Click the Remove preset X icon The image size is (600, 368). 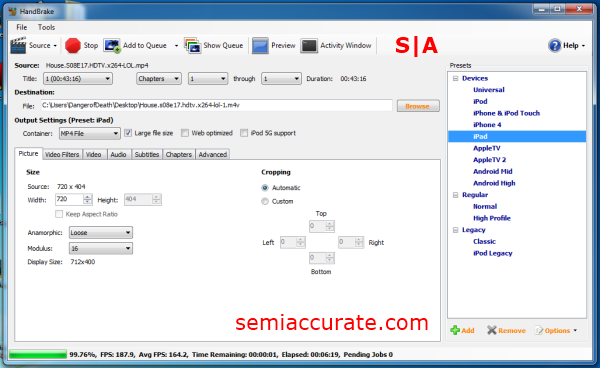(492, 330)
